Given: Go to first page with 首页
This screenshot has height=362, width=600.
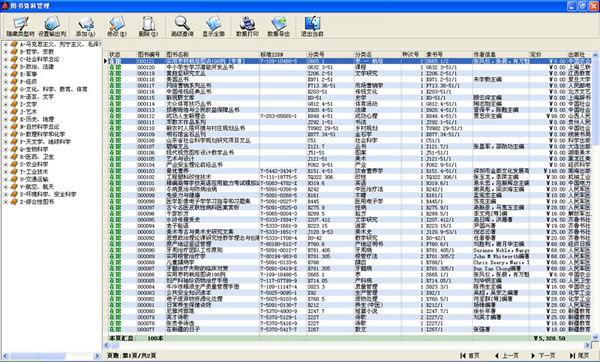Looking at the screenshot, I should [x=470, y=355].
